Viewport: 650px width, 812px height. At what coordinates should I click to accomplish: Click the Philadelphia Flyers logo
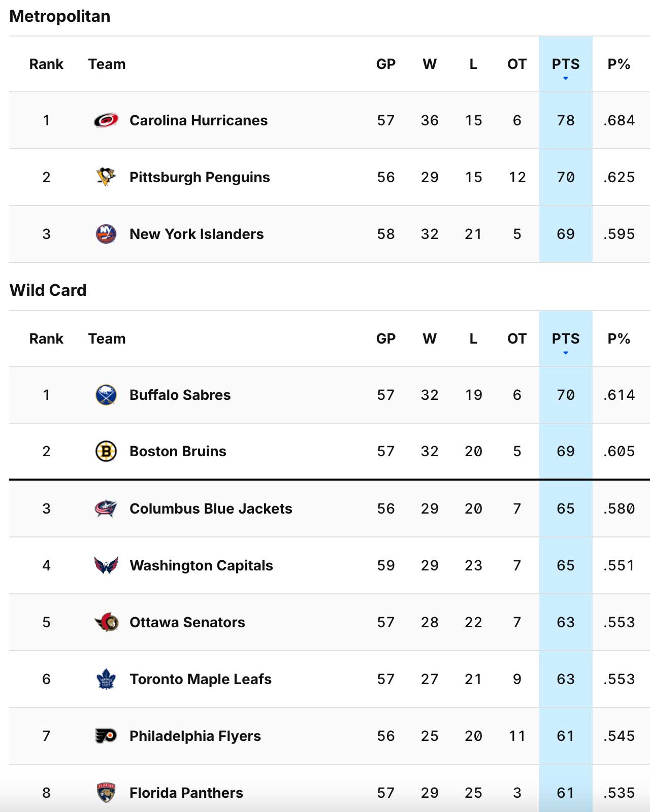click(106, 736)
